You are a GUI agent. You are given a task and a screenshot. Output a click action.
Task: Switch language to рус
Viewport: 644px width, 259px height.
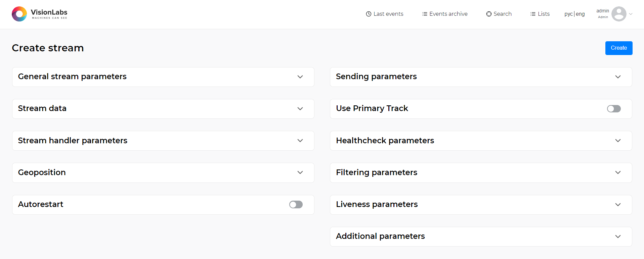(x=568, y=14)
